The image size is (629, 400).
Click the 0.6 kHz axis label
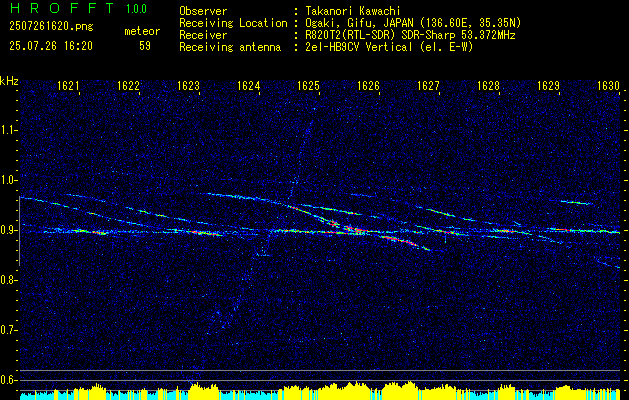point(8,380)
